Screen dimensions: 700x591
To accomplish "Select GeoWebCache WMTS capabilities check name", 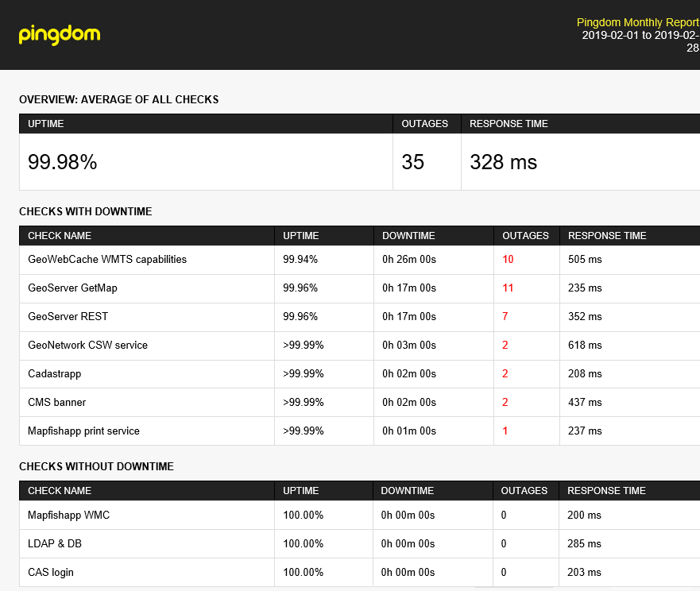I will coord(107,259).
